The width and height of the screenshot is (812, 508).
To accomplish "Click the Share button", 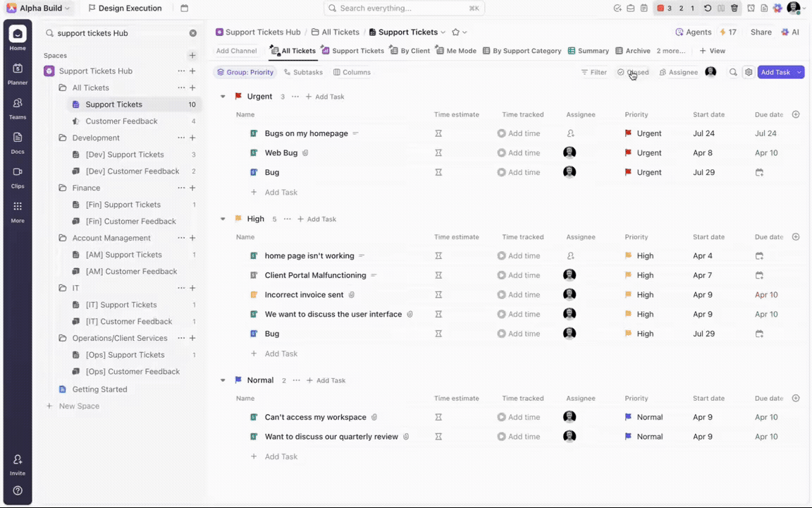I will point(761,32).
